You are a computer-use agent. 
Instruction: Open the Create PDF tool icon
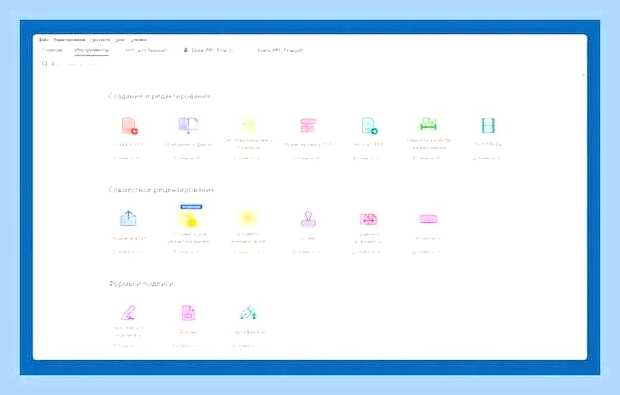coord(129,126)
